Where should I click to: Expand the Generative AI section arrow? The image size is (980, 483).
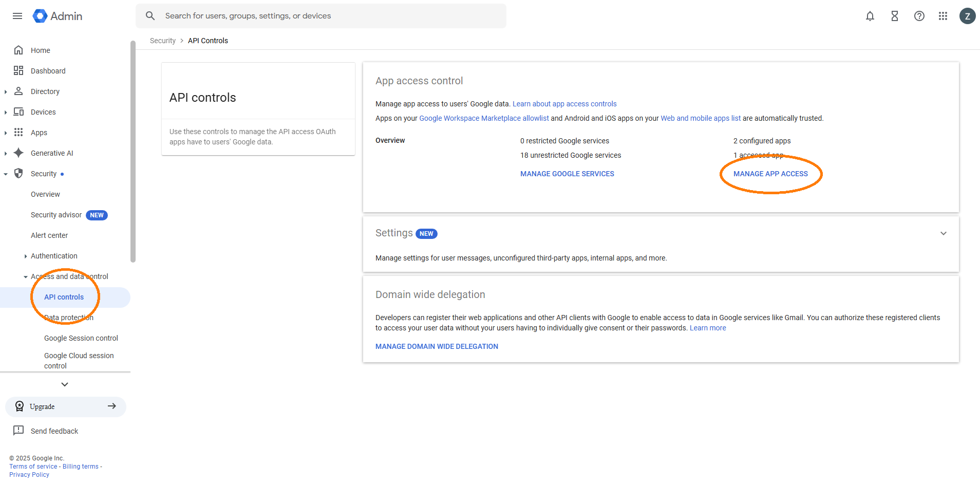[x=6, y=153]
